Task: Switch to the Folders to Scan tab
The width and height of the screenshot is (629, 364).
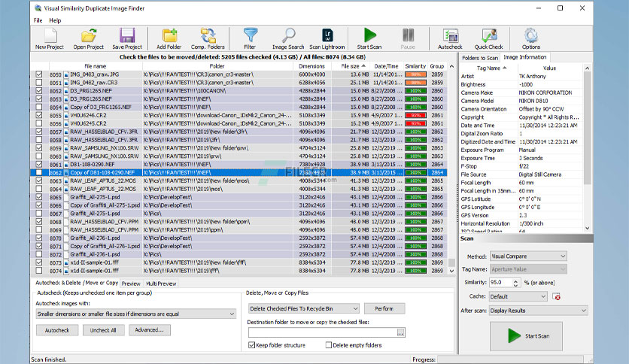Action: pyautogui.click(x=480, y=58)
